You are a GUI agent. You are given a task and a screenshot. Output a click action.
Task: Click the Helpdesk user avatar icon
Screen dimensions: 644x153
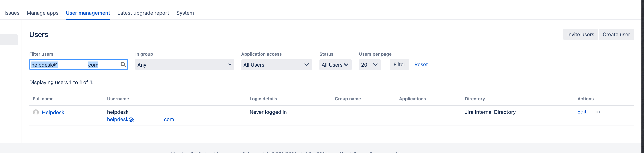36,112
